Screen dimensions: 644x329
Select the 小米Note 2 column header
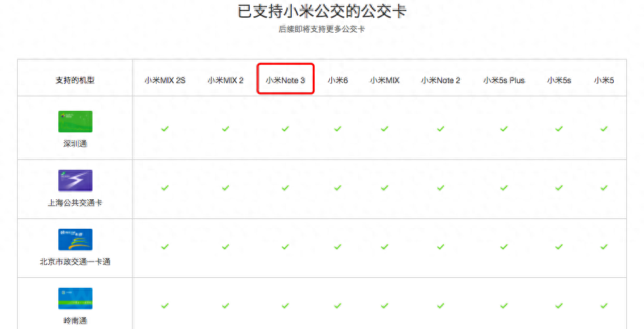[441, 81]
